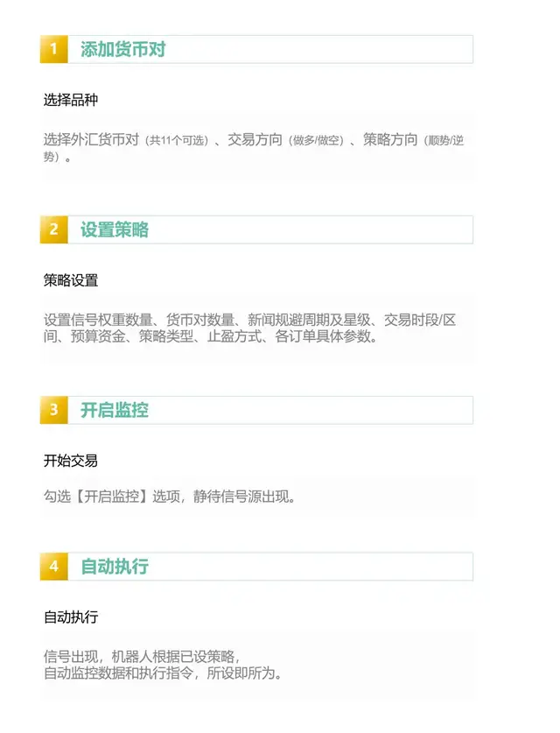The width and height of the screenshot is (560, 733).
Task: Click the 策略设置 subheading
Action: 71,280
